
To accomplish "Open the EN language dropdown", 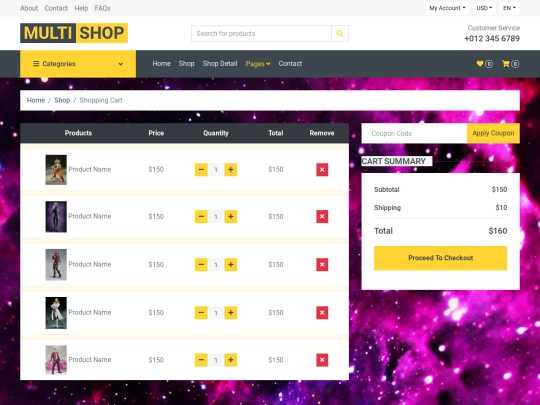I will tap(509, 8).
